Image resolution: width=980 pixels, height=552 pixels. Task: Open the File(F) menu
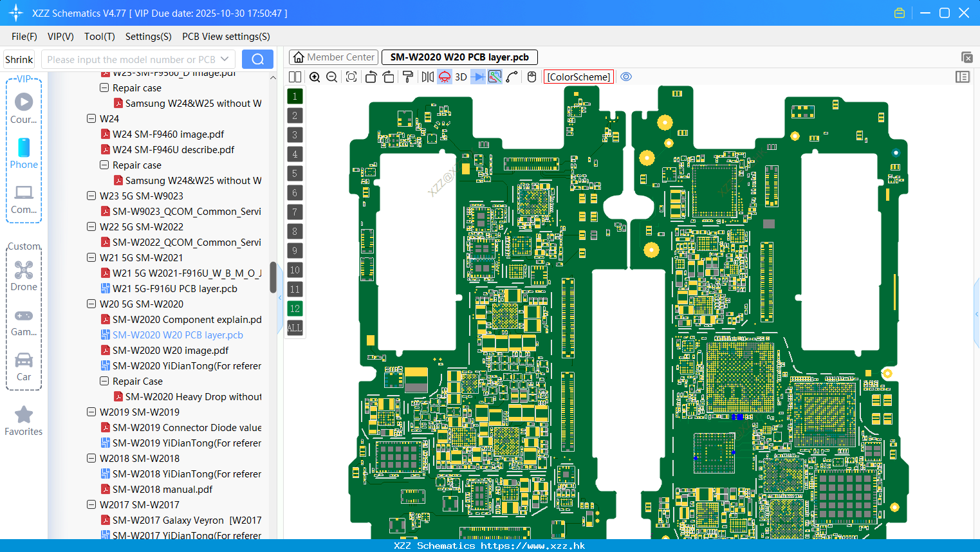24,37
